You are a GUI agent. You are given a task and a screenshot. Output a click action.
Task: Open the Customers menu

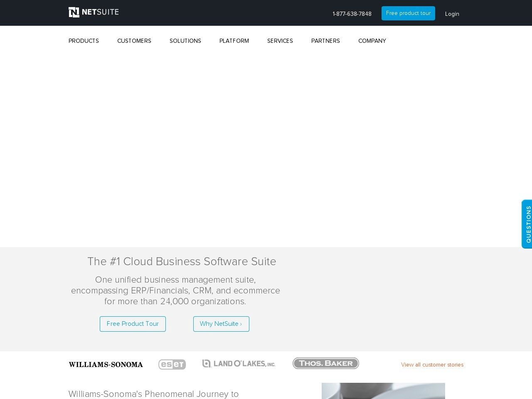click(134, 41)
